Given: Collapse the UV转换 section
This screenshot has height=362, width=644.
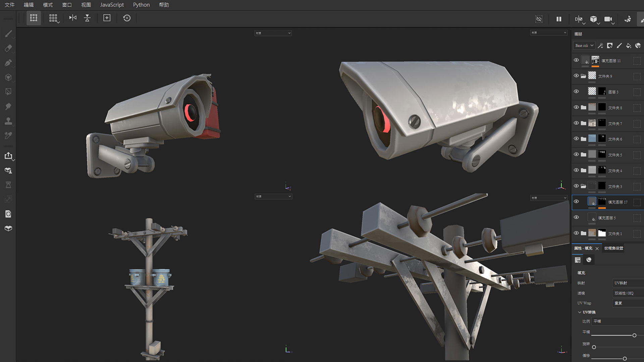Looking at the screenshot, I should tap(580, 312).
